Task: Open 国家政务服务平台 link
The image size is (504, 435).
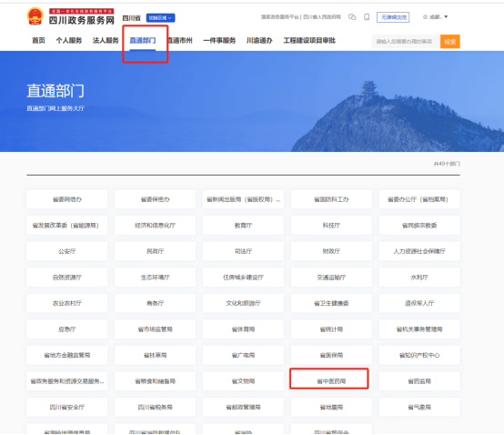Action: click(279, 16)
